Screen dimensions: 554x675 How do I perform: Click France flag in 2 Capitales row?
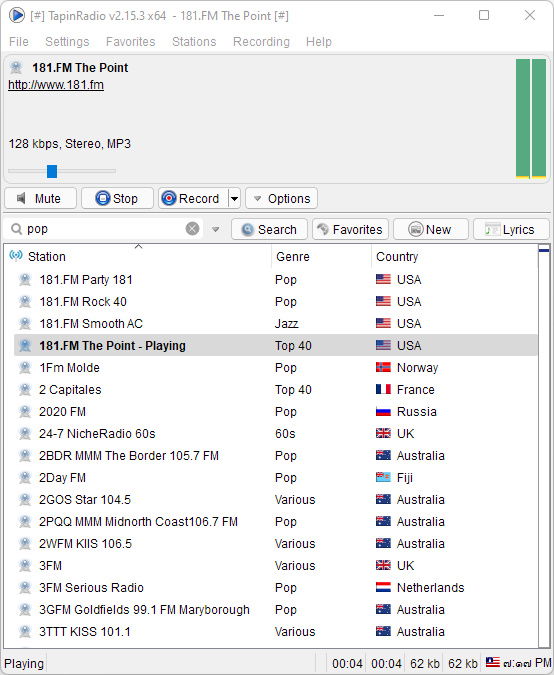click(x=383, y=390)
